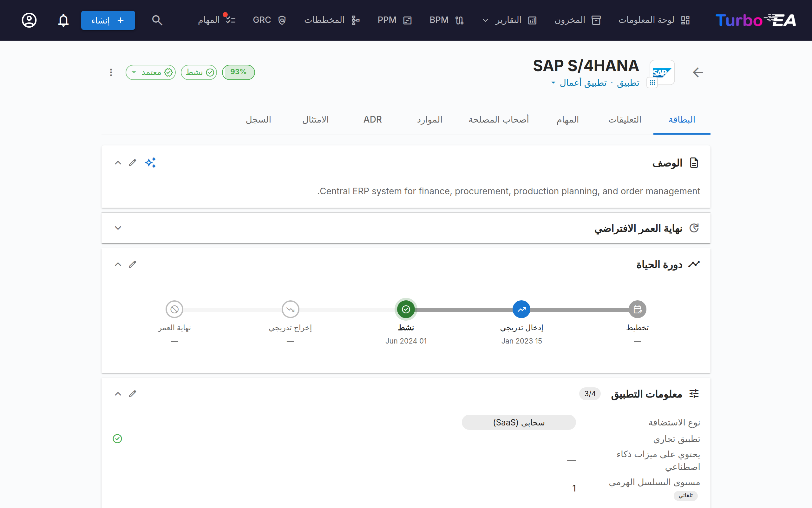
Task: Click the 93% data quality badge
Action: coord(238,72)
